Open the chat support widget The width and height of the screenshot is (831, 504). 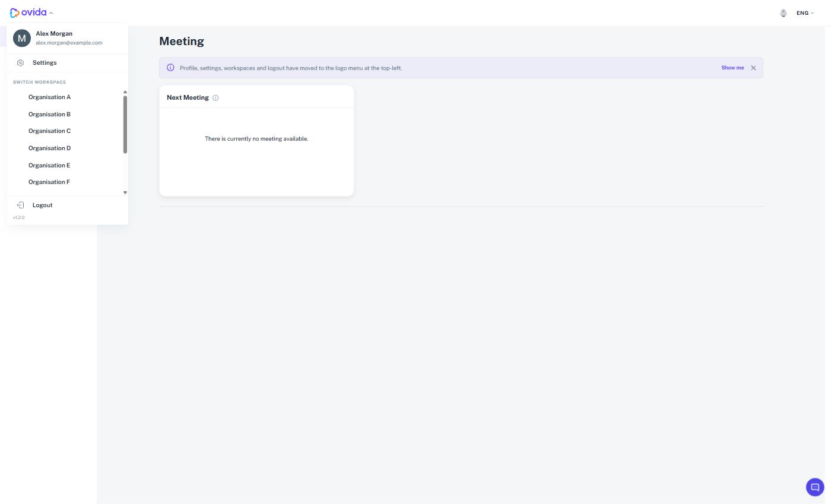point(815,487)
